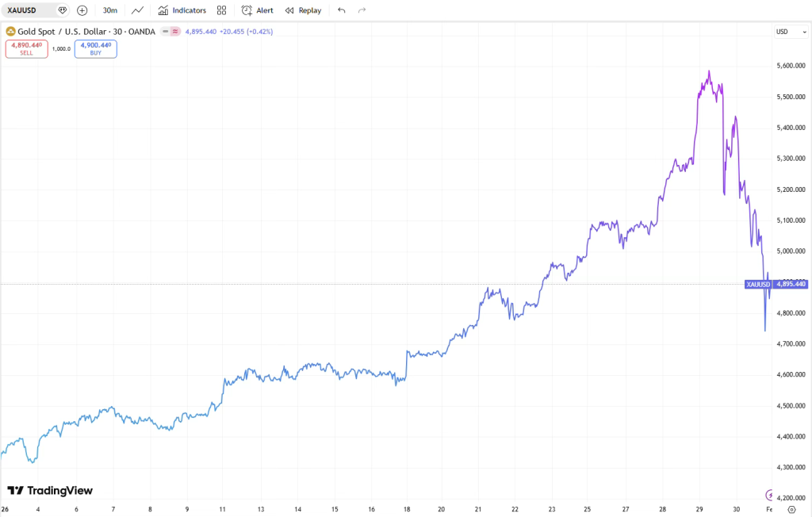Click the redo arrow in the toolbar
Image resolution: width=812 pixels, height=517 pixels.
(x=362, y=10)
